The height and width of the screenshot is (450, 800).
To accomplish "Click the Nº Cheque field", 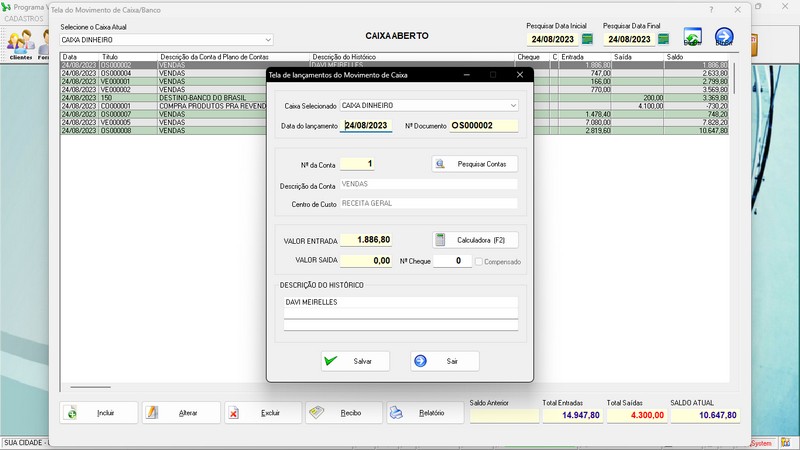I will pos(453,261).
